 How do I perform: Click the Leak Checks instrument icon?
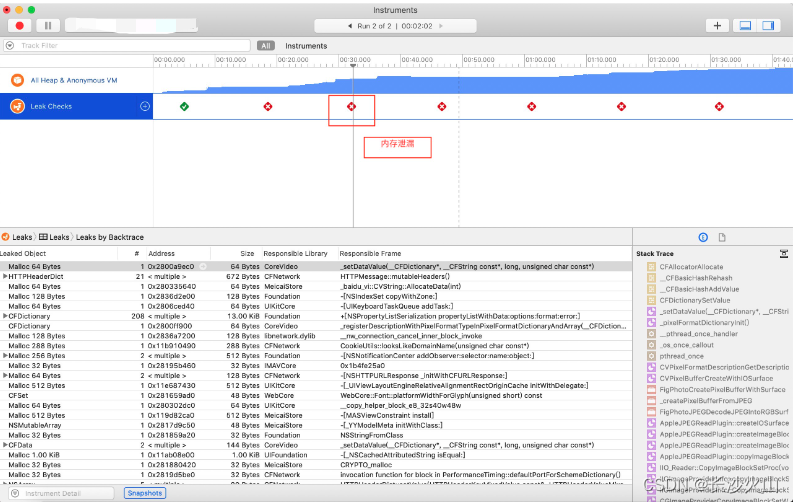point(18,106)
